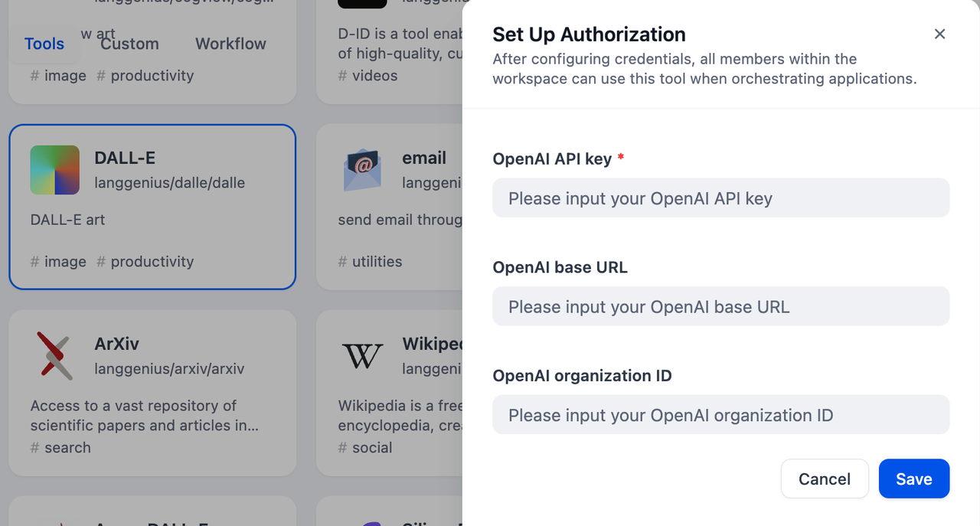Screen dimensions: 980x526
Task: Focus the OpenAI API key field
Action: pyautogui.click(x=720, y=198)
